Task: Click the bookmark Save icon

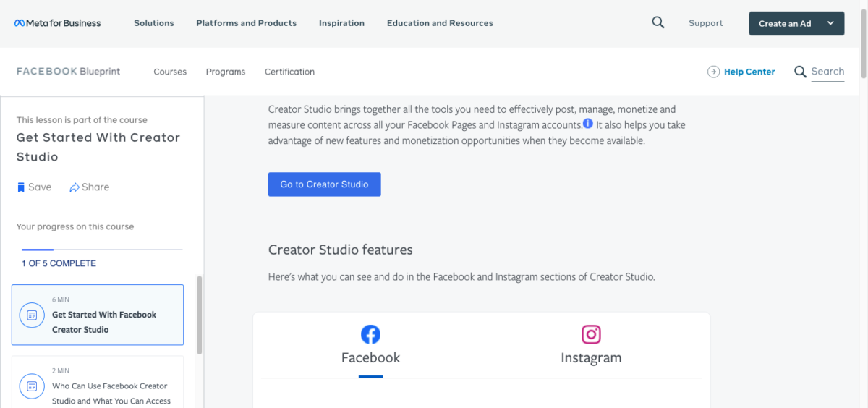Action: (21, 187)
